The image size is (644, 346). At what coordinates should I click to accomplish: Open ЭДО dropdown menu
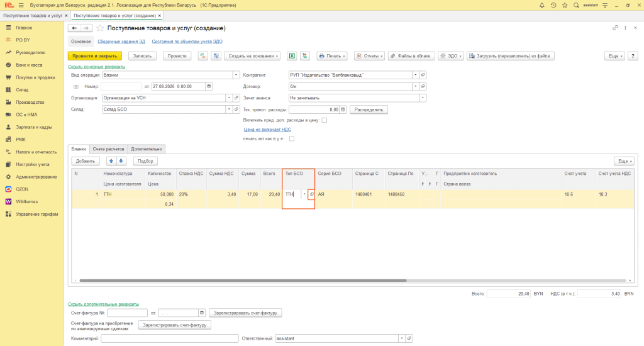[451, 56]
